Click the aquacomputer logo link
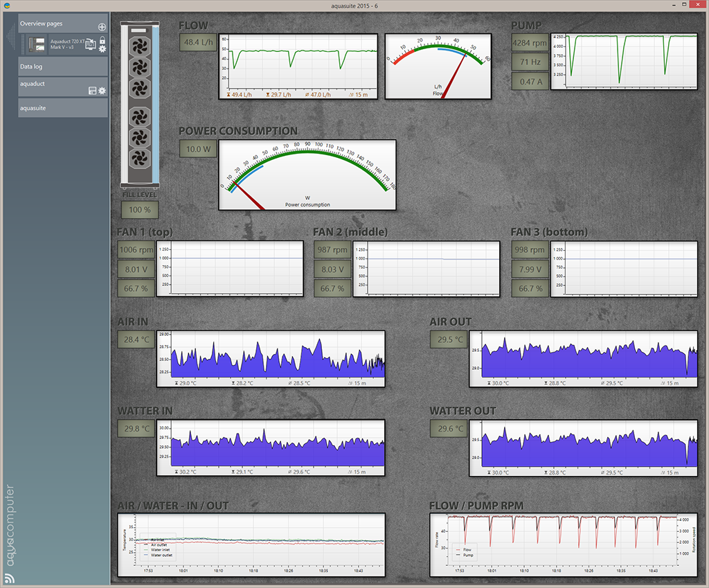The image size is (709, 588). pos(10,524)
